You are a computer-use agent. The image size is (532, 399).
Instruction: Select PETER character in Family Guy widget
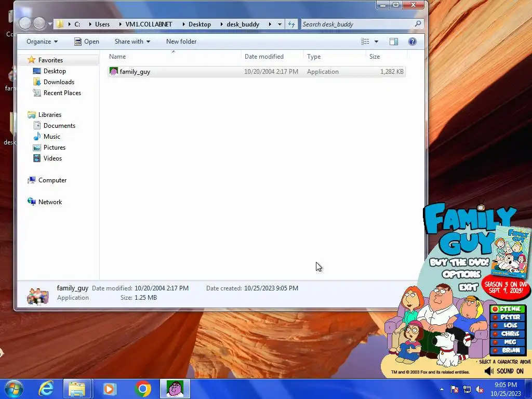point(508,317)
